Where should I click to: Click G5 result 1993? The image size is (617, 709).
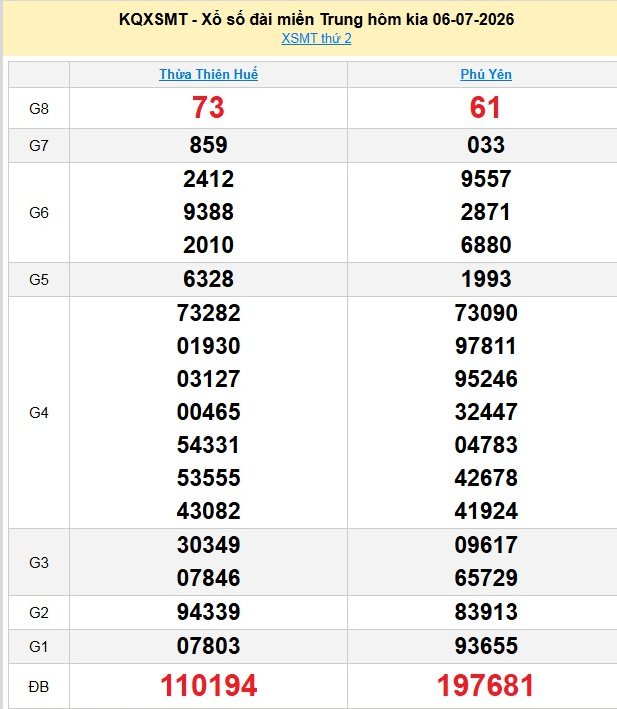(x=486, y=279)
